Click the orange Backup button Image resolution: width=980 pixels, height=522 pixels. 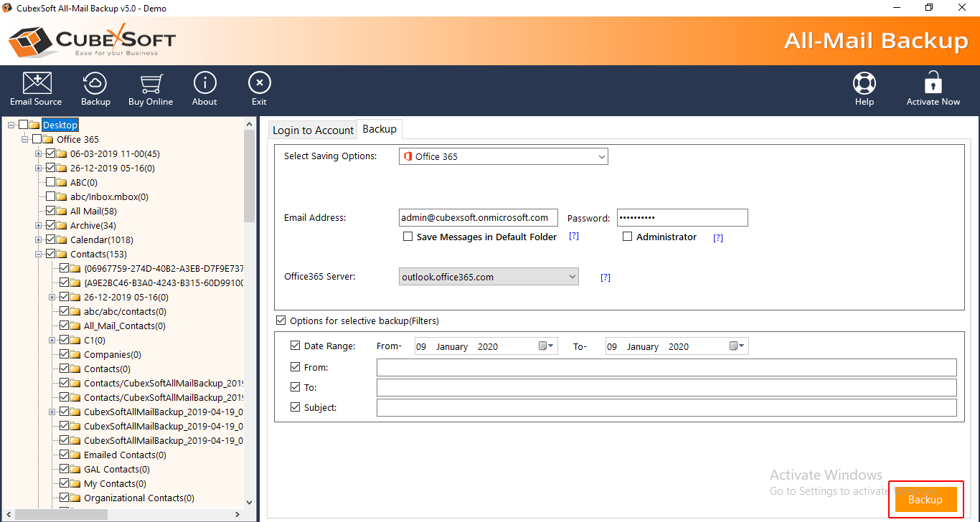[x=925, y=500]
